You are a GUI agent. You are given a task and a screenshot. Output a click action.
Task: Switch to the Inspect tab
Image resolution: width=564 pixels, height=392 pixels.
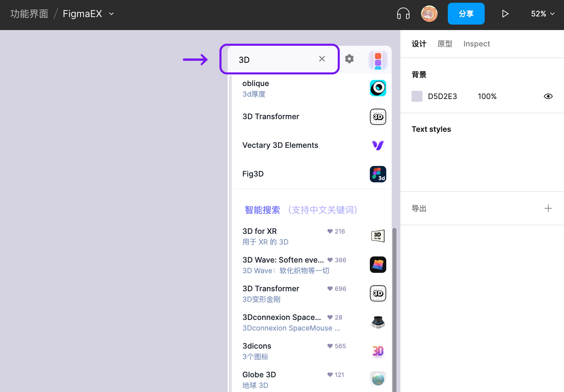[476, 44]
